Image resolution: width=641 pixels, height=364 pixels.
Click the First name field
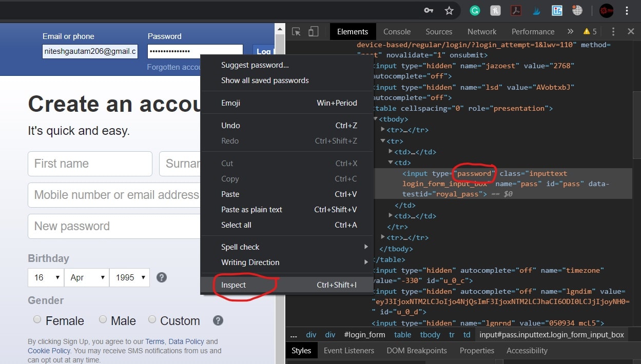90,164
